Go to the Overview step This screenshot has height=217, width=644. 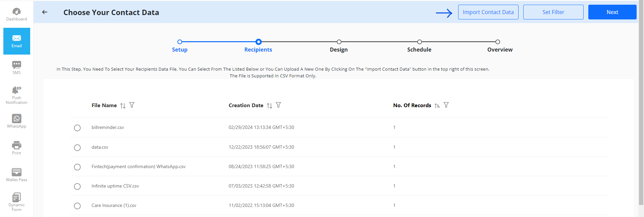pyautogui.click(x=500, y=46)
